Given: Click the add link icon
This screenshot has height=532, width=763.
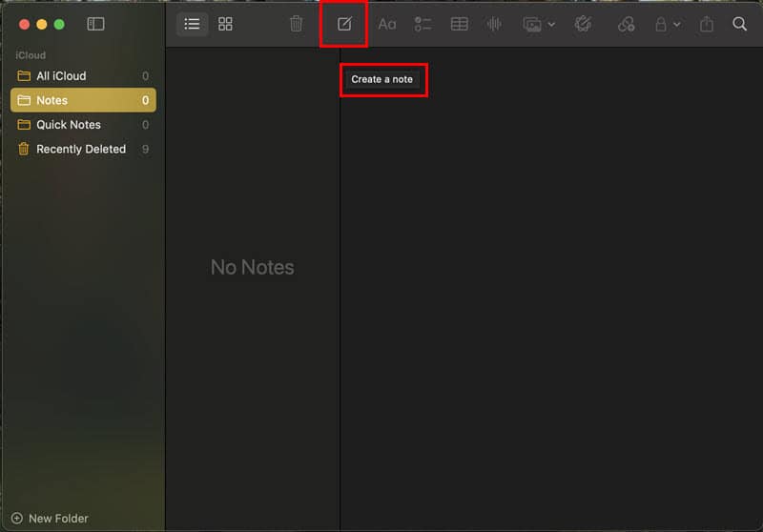Looking at the screenshot, I should click(626, 24).
